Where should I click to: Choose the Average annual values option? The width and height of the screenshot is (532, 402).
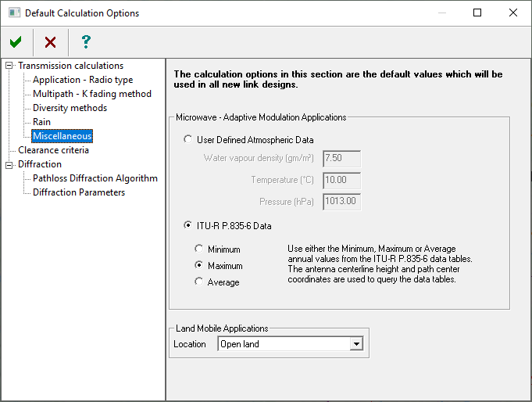click(198, 282)
